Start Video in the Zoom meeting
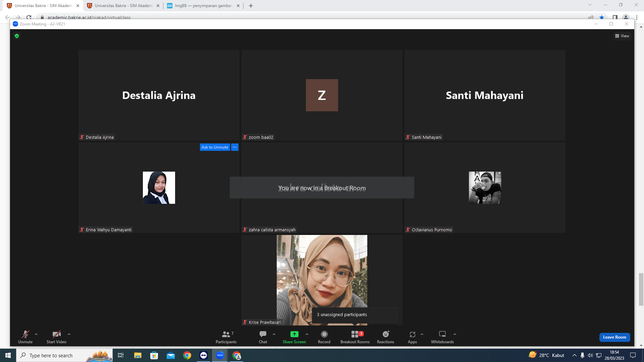 pyautogui.click(x=56, y=337)
